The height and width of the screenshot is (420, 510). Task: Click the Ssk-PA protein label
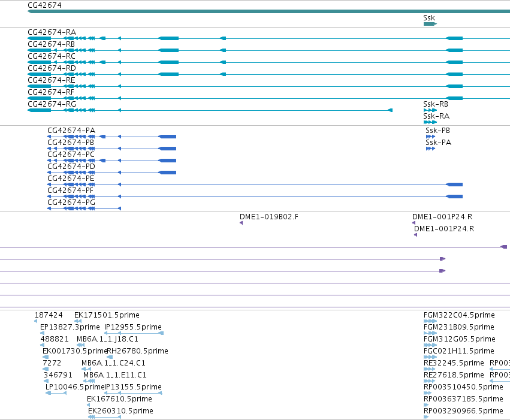tap(439, 143)
